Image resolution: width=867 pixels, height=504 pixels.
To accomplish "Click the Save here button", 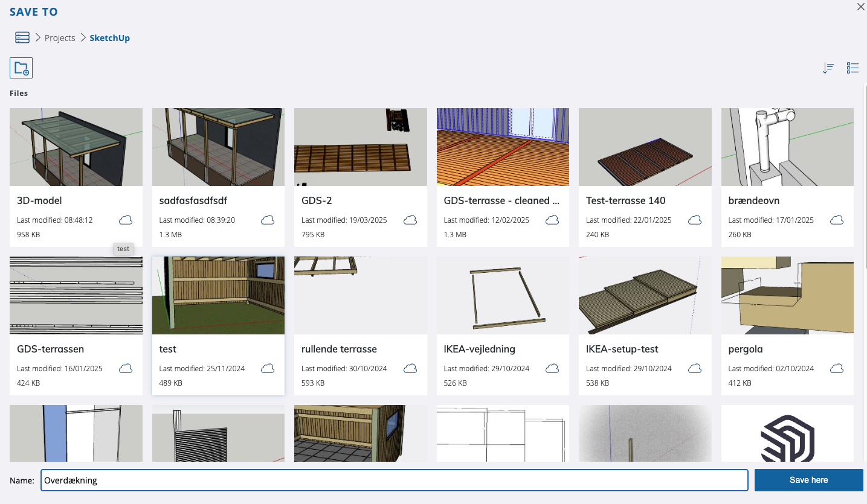I will coord(808,480).
